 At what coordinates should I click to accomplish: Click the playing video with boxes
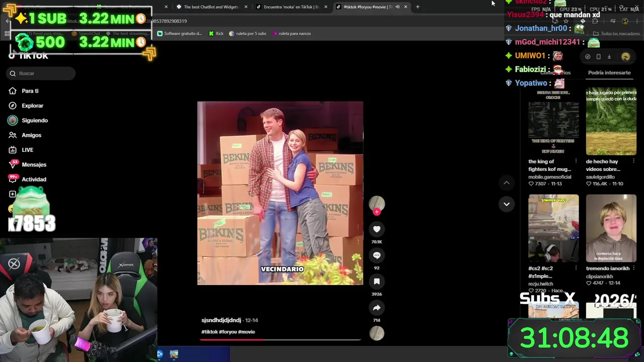tap(280, 193)
